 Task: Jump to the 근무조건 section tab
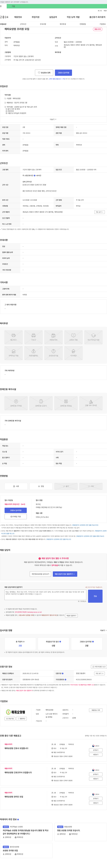[x=23, y=24]
